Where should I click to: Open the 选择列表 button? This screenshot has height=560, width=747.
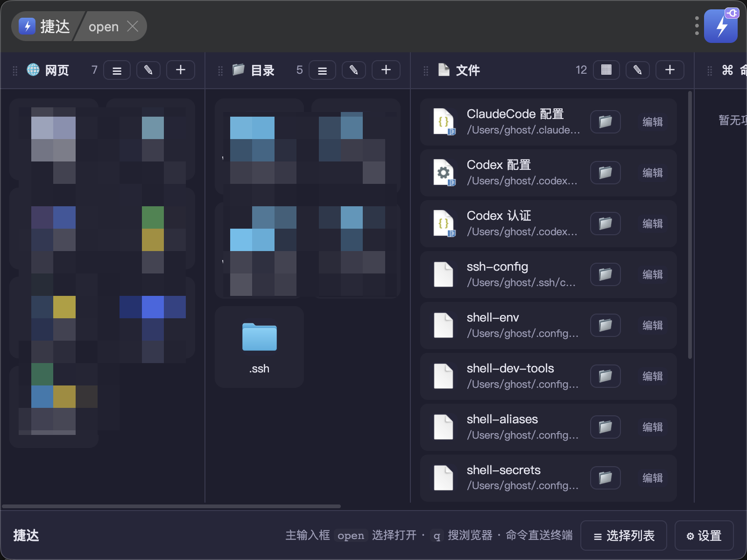coord(624,536)
